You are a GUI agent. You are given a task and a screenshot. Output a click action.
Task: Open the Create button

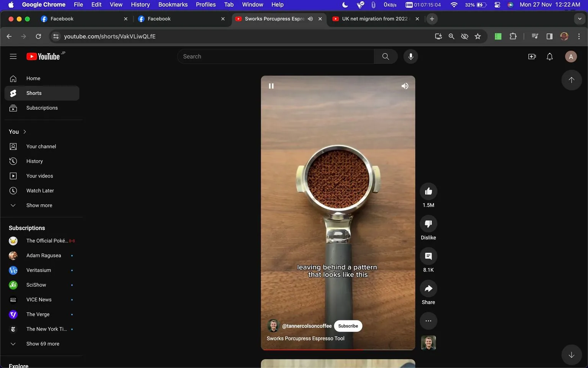coord(532,56)
